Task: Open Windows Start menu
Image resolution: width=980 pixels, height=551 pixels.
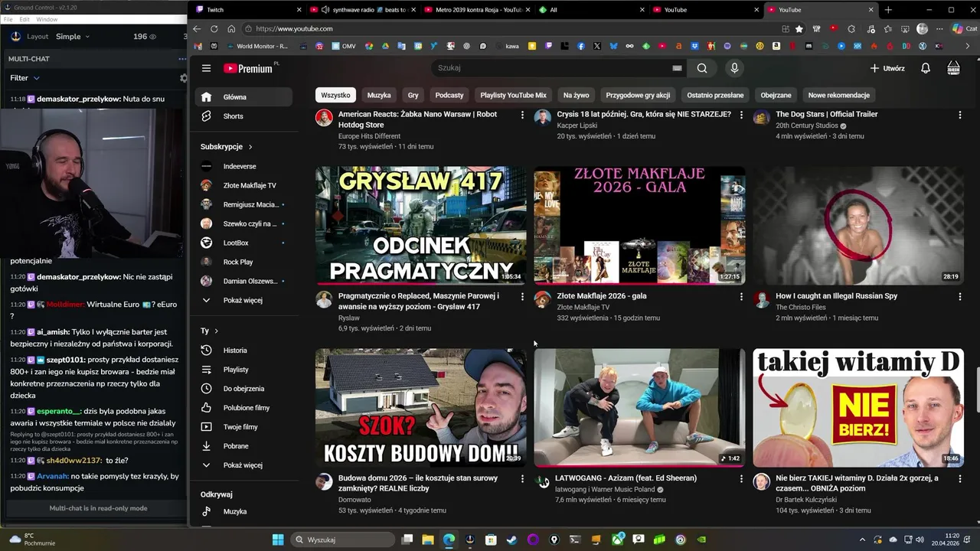Action: [278, 540]
